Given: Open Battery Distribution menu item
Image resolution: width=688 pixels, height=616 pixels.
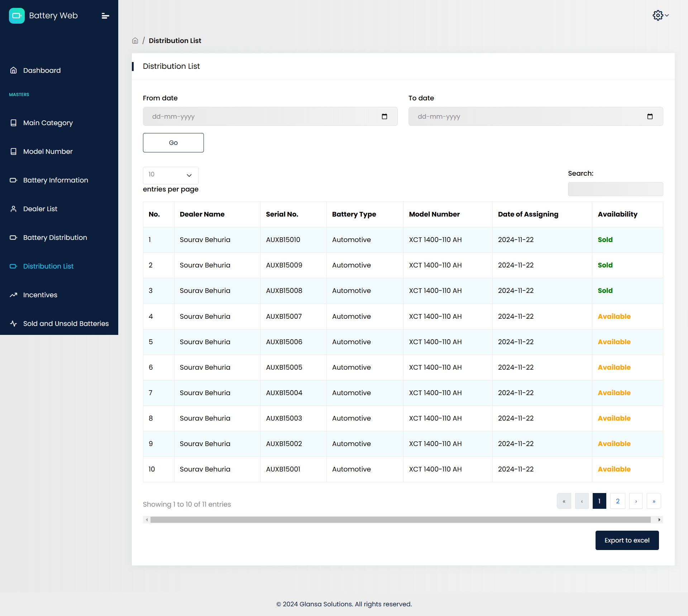Looking at the screenshot, I should pos(55,237).
